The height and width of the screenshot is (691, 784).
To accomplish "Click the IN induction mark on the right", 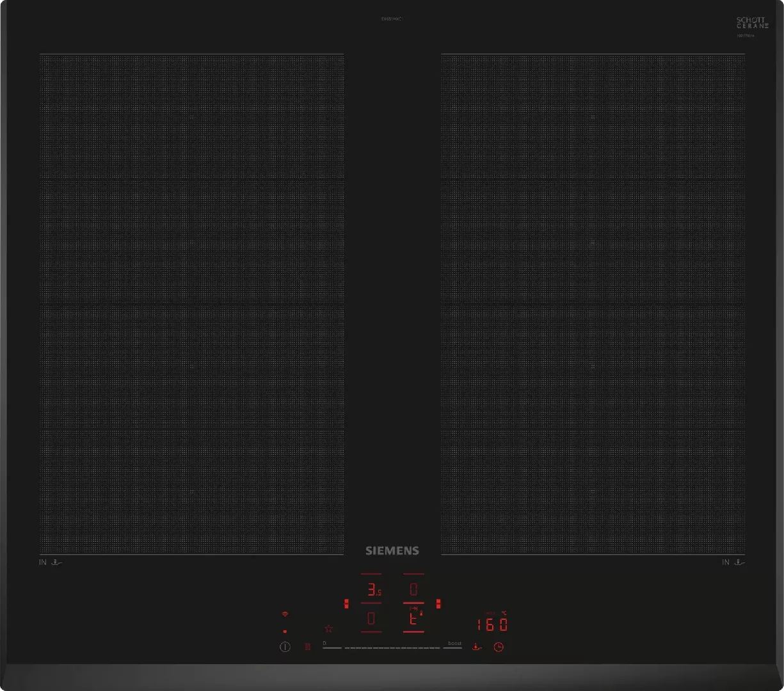I will (726, 562).
